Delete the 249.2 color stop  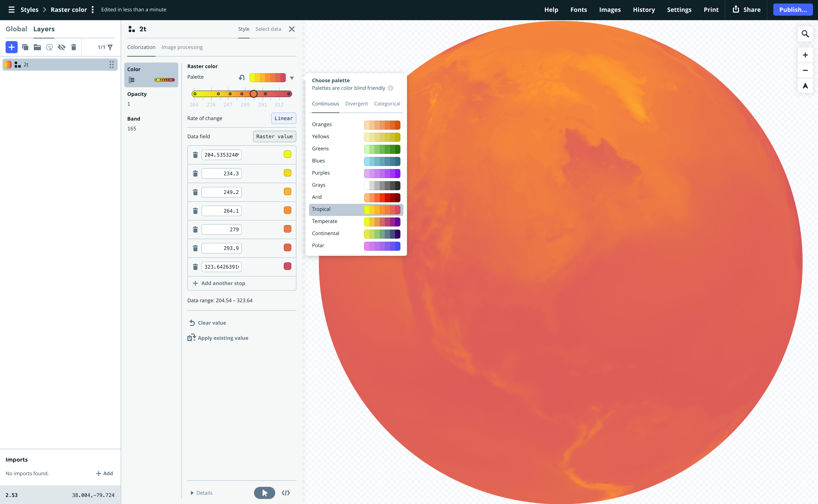click(x=195, y=192)
